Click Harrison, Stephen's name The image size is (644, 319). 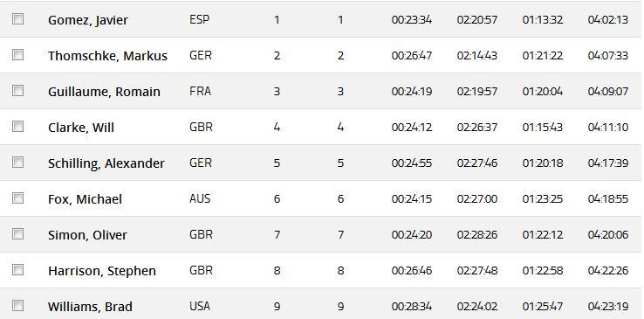[x=102, y=271]
